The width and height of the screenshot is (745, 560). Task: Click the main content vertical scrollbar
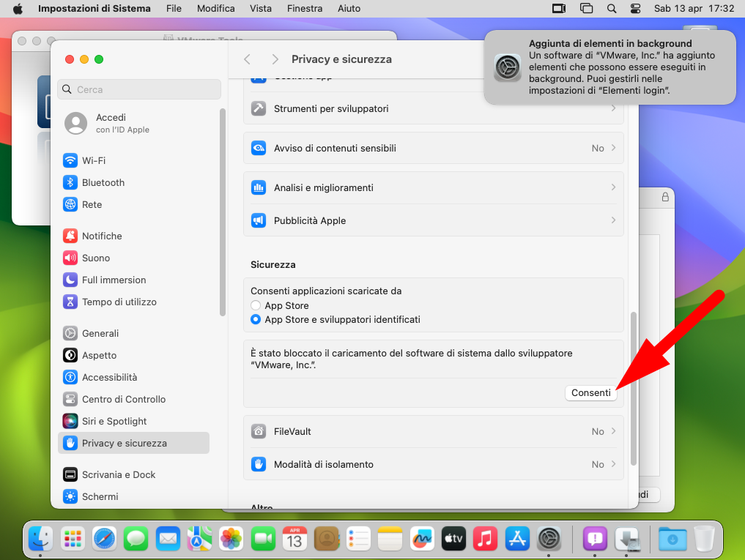pyautogui.click(x=633, y=389)
